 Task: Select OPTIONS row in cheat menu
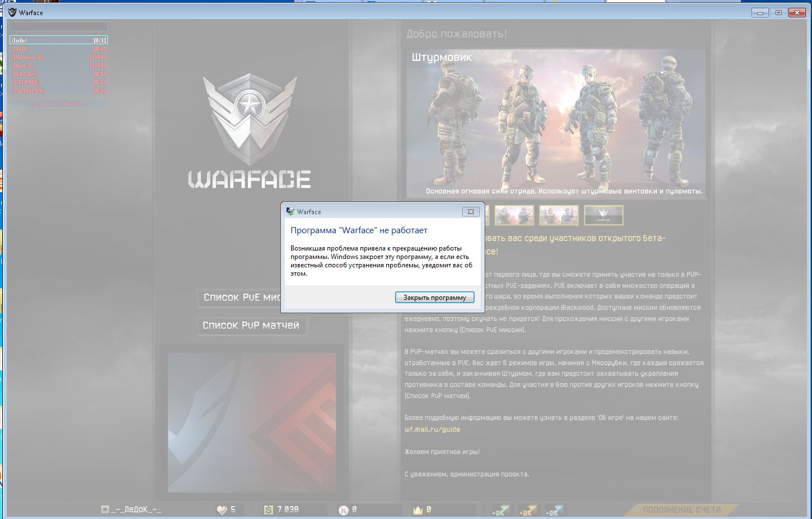coord(59,91)
